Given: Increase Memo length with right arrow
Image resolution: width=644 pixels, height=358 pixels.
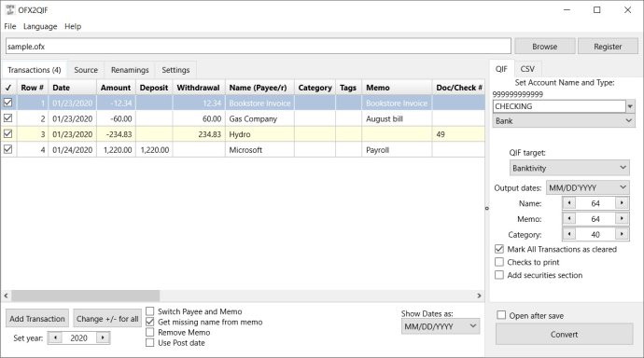Looking at the screenshot, I should tap(622, 218).
